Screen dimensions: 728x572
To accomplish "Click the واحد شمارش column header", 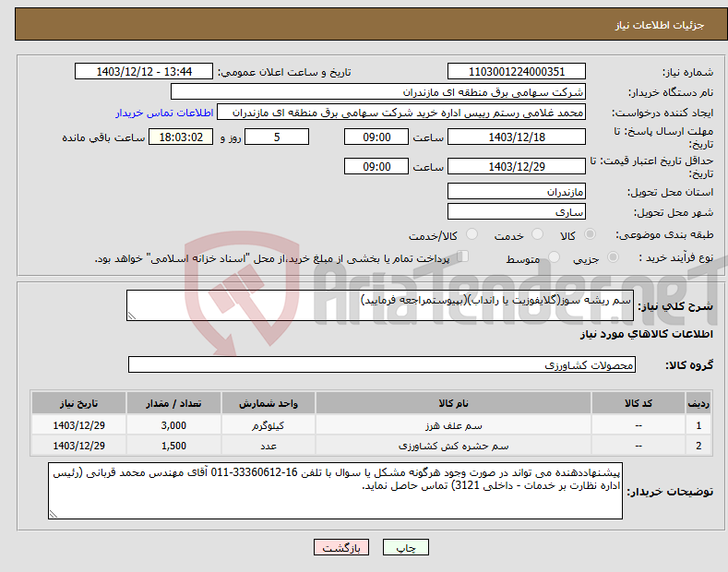I will (x=269, y=403).
